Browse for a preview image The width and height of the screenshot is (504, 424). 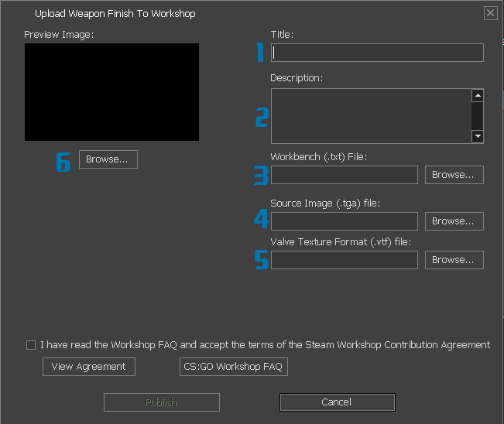(108, 159)
